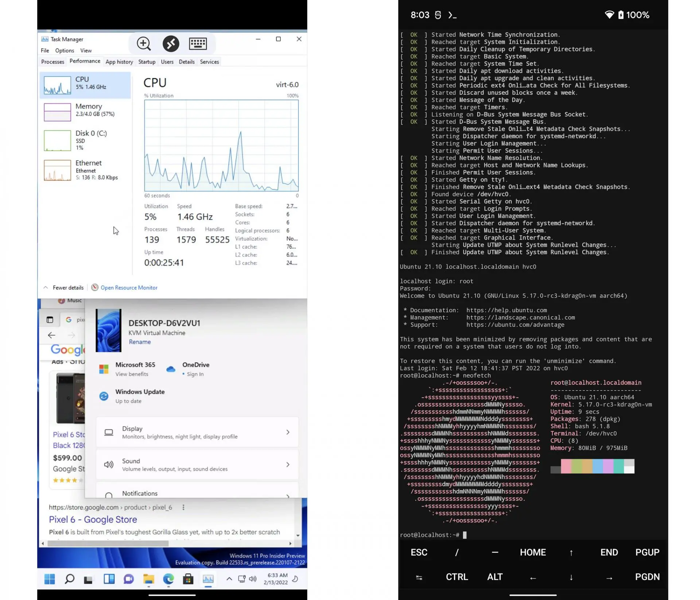This screenshot has width=700, height=600.
Task: Open the File menu in Task Manager
Action: tap(45, 50)
